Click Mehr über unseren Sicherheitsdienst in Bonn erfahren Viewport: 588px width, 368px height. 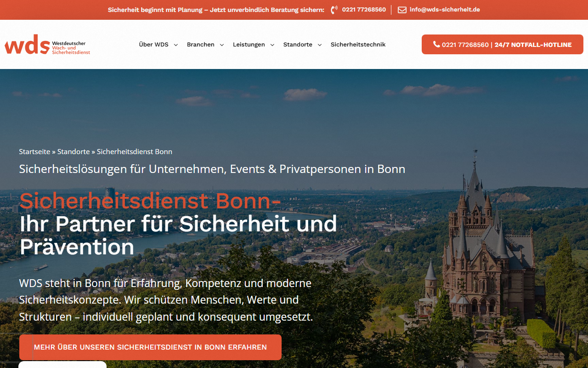[150, 347]
